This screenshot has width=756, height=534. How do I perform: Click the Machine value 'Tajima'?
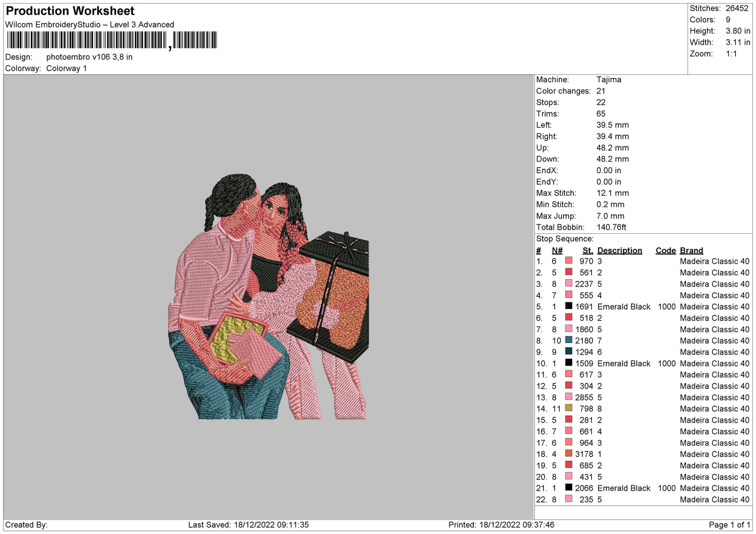[x=609, y=79]
